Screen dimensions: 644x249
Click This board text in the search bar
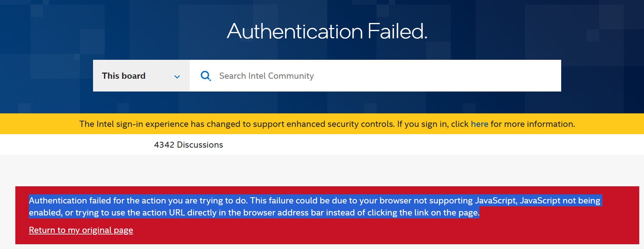coord(123,75)
